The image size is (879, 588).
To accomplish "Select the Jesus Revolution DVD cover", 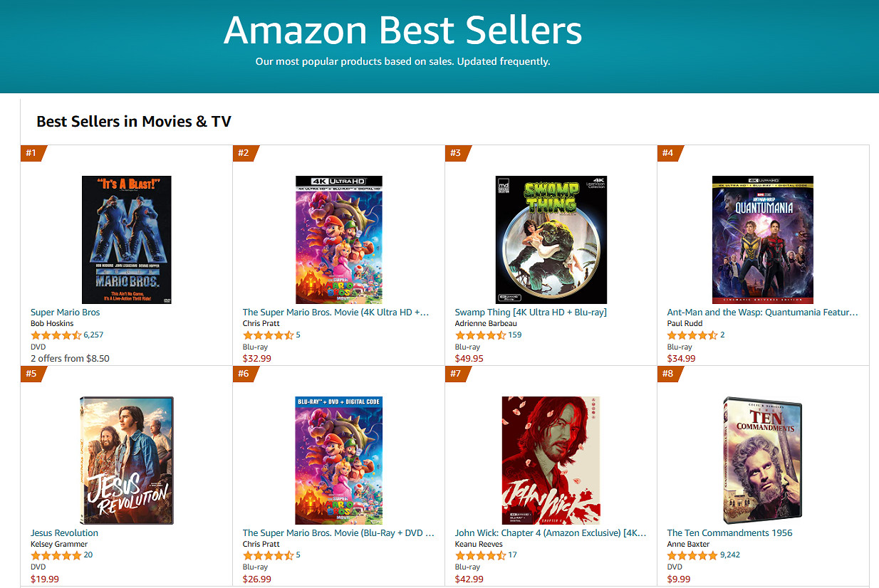I will [x=127, y=461].
